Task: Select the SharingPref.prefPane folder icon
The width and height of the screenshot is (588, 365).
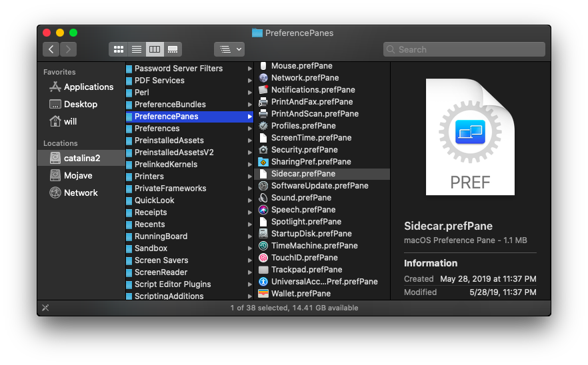Action: click(263, 162)
